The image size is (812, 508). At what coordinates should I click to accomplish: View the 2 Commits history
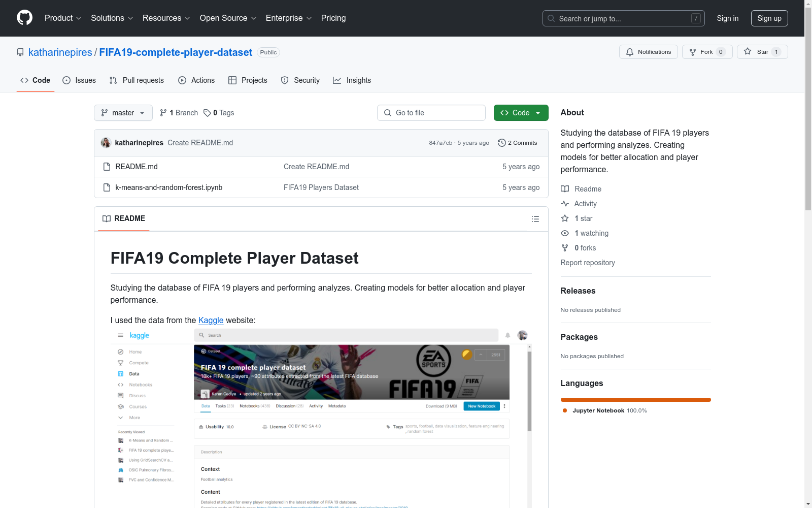point(517,143)
